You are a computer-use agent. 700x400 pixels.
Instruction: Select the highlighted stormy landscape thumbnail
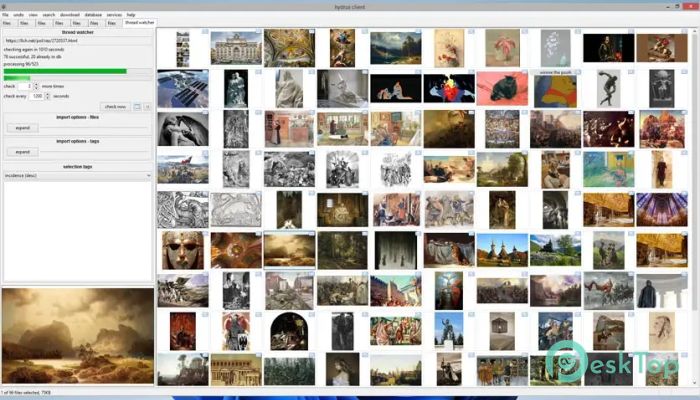289,250
